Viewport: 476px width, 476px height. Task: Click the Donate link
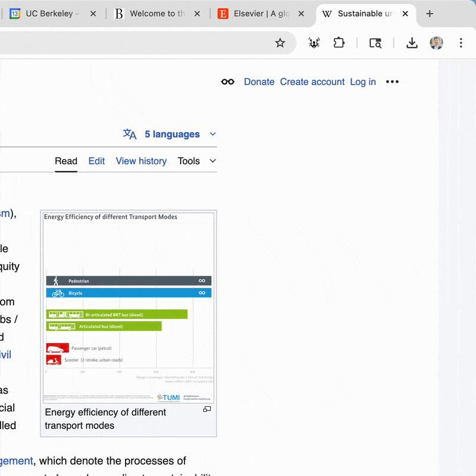(259, 82)
